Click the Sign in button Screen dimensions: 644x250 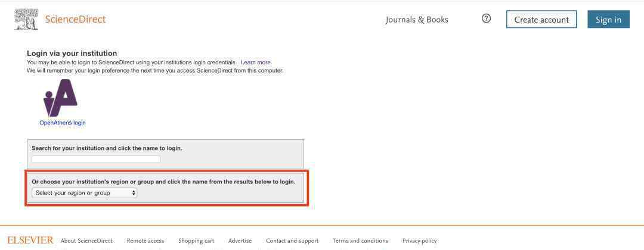coord(608,19)
